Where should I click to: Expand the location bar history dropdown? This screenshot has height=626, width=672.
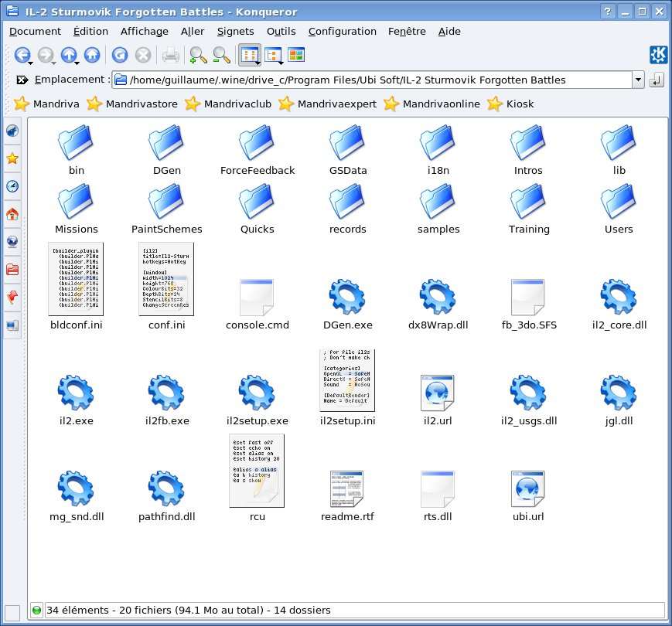(x=638, y=80)
